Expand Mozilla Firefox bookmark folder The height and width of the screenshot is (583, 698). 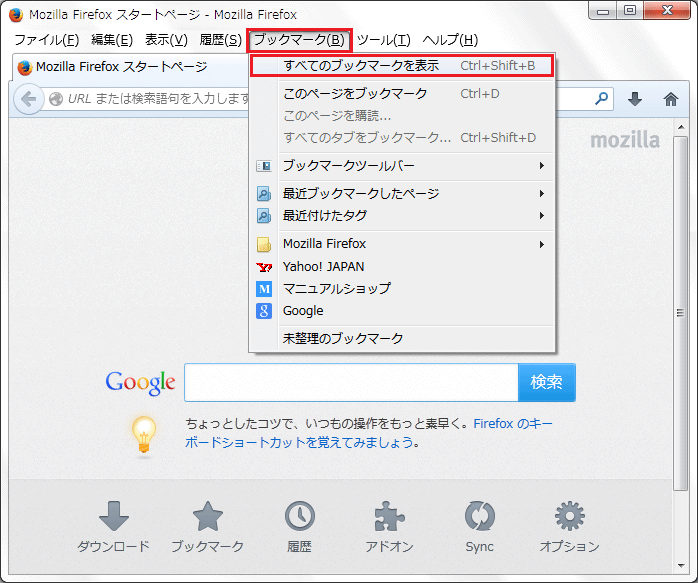[x=400, y=243]
